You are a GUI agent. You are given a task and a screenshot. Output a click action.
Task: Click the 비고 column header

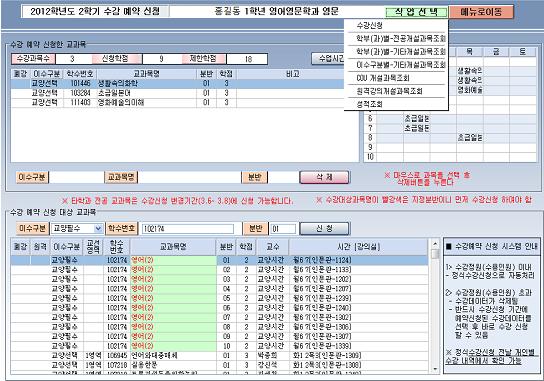pos(292,74)
